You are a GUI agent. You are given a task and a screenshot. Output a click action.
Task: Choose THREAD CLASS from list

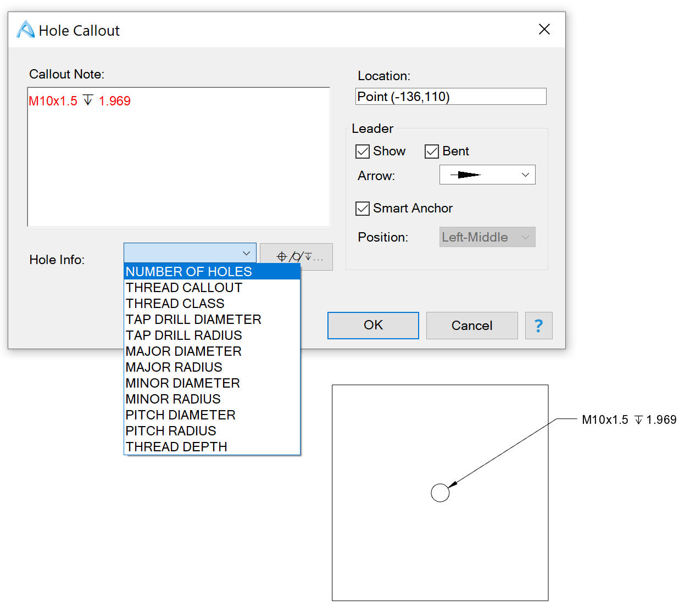click(212, 304)
